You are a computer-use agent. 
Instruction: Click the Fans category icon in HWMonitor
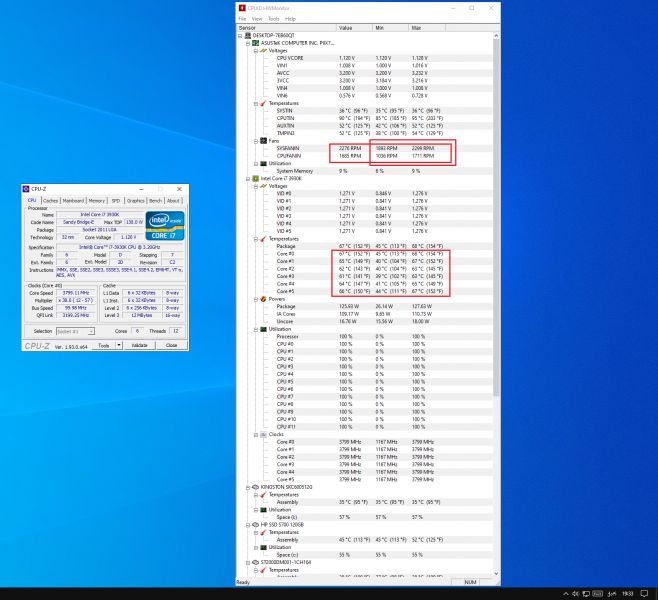coord(262,140)
